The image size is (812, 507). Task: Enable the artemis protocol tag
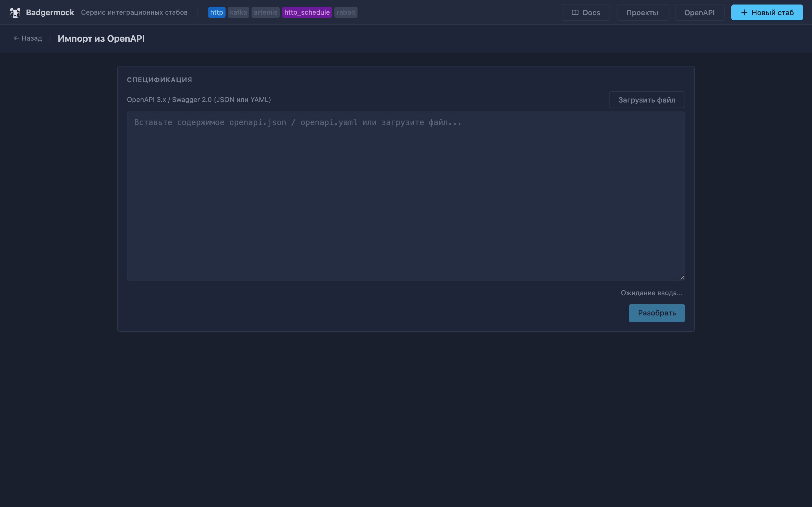pyautogui.click(x=265, y=12)
